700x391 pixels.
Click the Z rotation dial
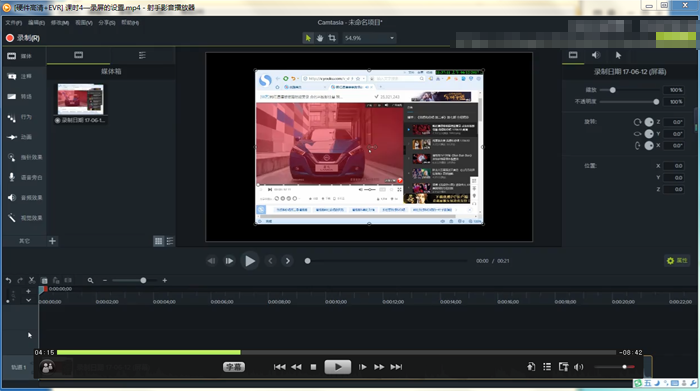tap(649, 122)
